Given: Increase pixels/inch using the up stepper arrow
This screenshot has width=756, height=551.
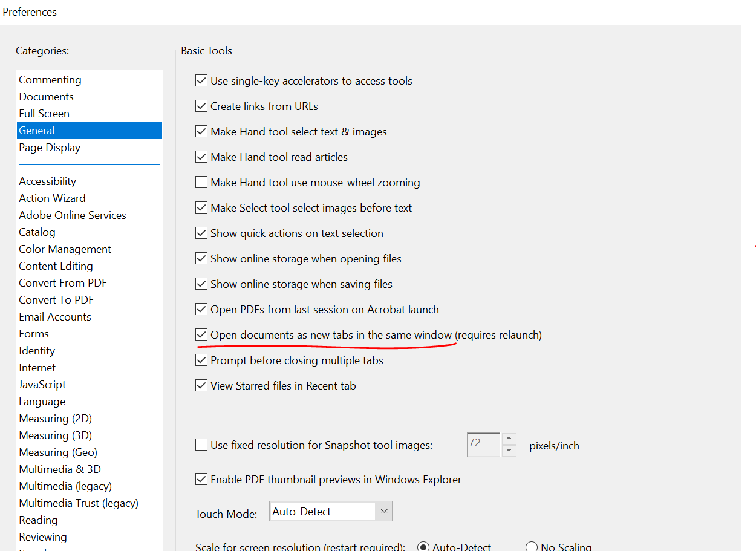Looking at the screenshot, I should click(x=508, y=439).
